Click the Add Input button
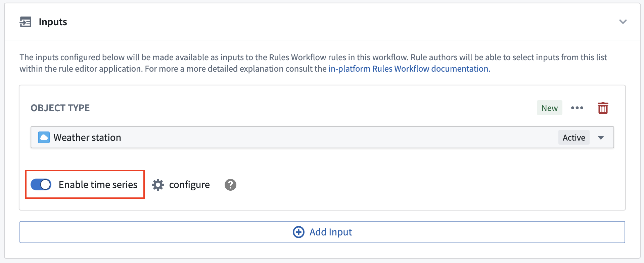This screenshot has width=644, height=263. pyautogui.click(x=322, y=232)
